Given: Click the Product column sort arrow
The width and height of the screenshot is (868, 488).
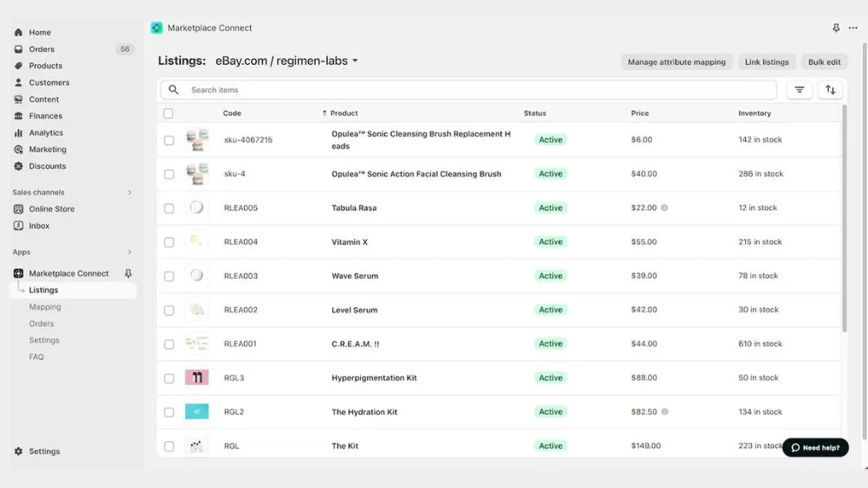Looking at the screenshot, I should 325,112.
